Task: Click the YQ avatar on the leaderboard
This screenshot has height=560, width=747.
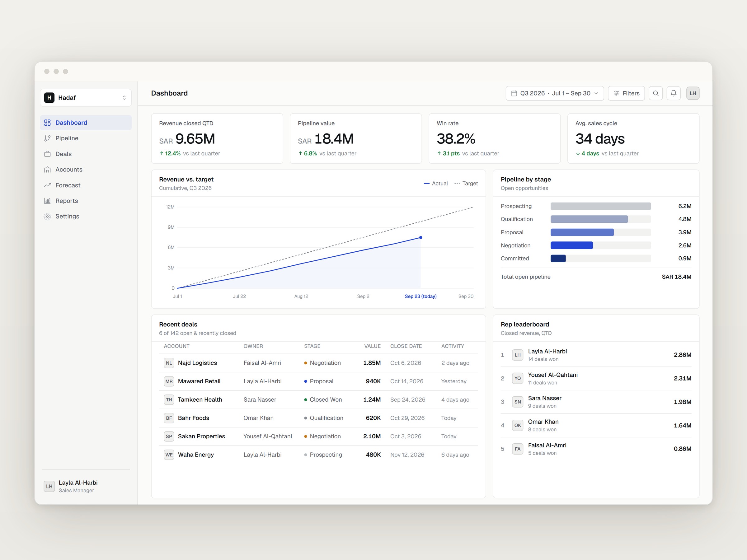Action: click(517, 378)
